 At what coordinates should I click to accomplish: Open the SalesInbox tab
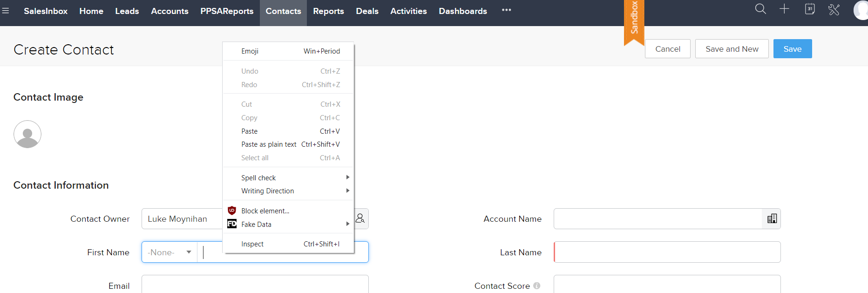pos(46,11)
